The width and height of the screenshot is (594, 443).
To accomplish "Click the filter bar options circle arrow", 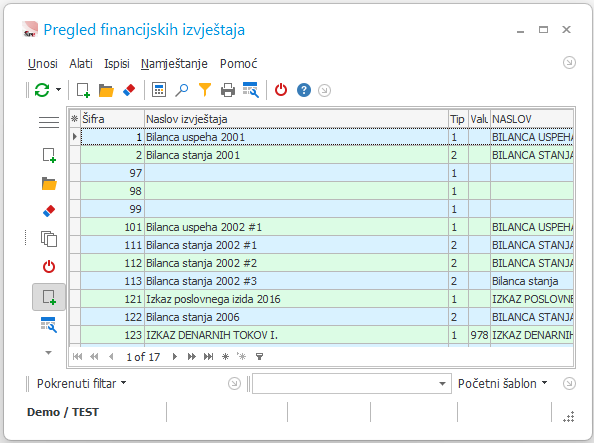I will 234,384.
